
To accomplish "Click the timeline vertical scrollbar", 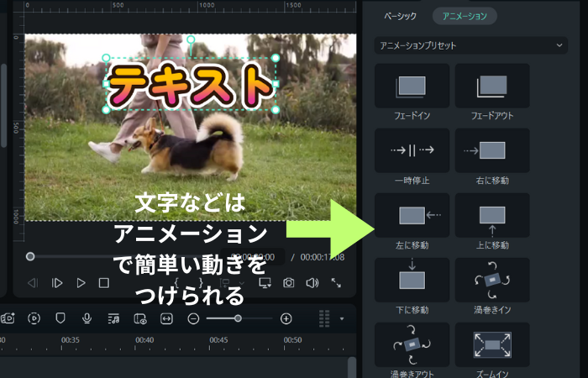I will coord(352,367).
